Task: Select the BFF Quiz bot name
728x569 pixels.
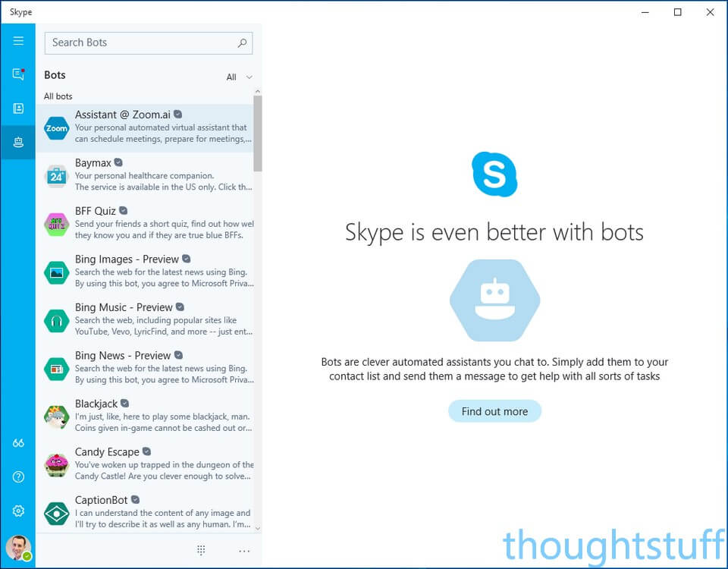Action: [96, 211]
